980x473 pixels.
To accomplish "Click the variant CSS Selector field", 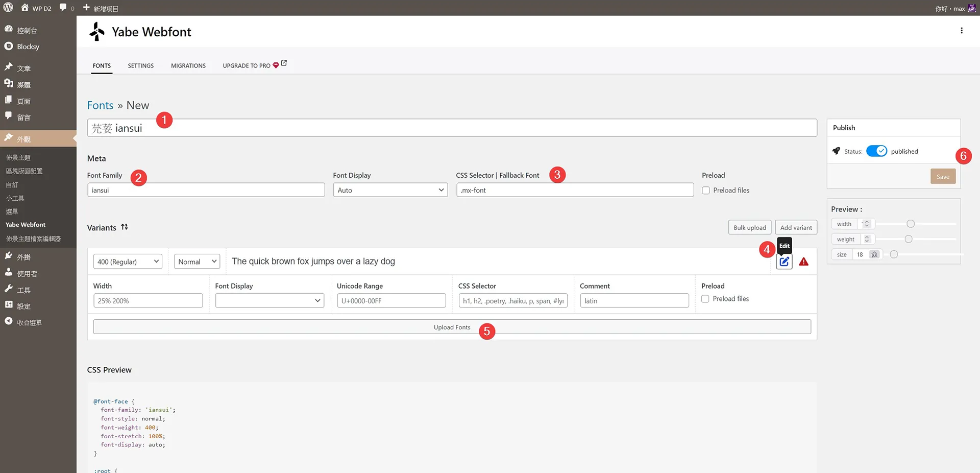I will pos(513,301).
